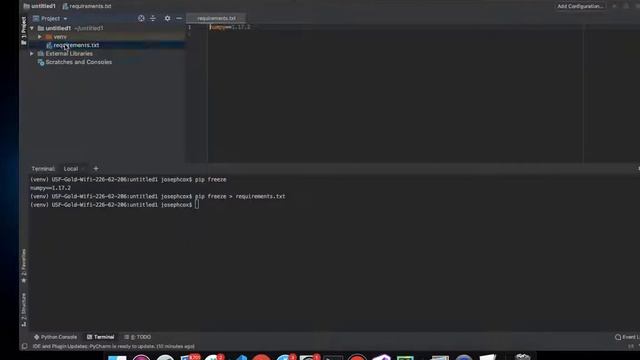
Task: Click the Event Log icon
Action: coord(618,337)
